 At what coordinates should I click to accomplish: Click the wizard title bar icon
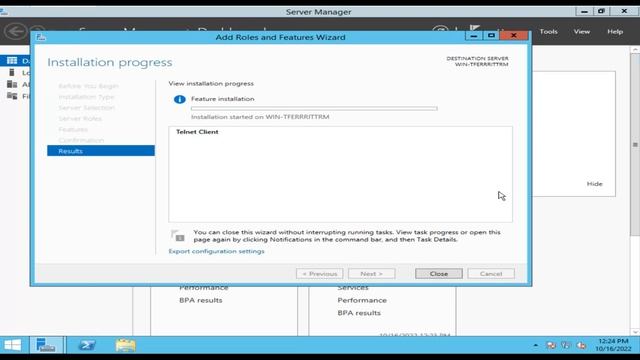click(x=40, y=37)
